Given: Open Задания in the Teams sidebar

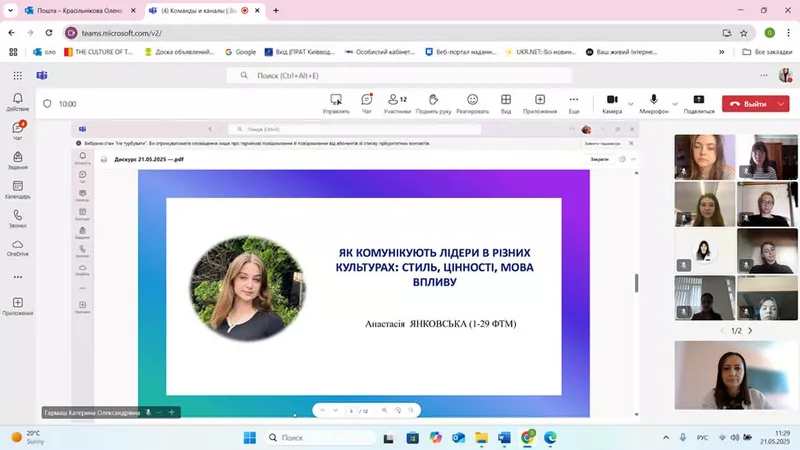Looking at the screenshot, I should (17, 160).
